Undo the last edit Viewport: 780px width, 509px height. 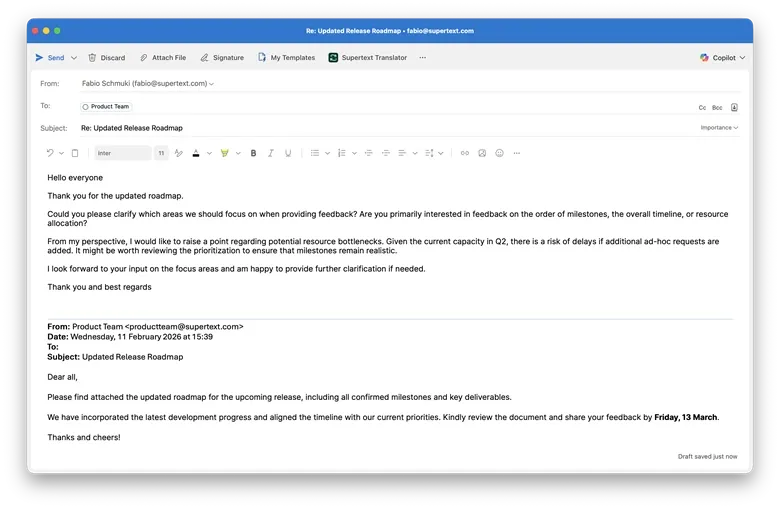(x=50, y=153)
